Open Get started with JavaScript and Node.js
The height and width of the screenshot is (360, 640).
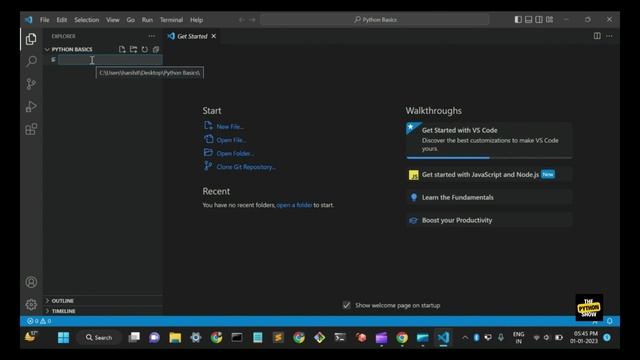tap(489, 175)
